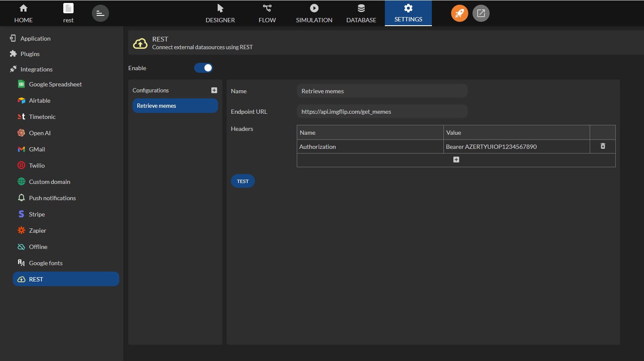Select the Retrieve memes configuration

coord(175,106)
